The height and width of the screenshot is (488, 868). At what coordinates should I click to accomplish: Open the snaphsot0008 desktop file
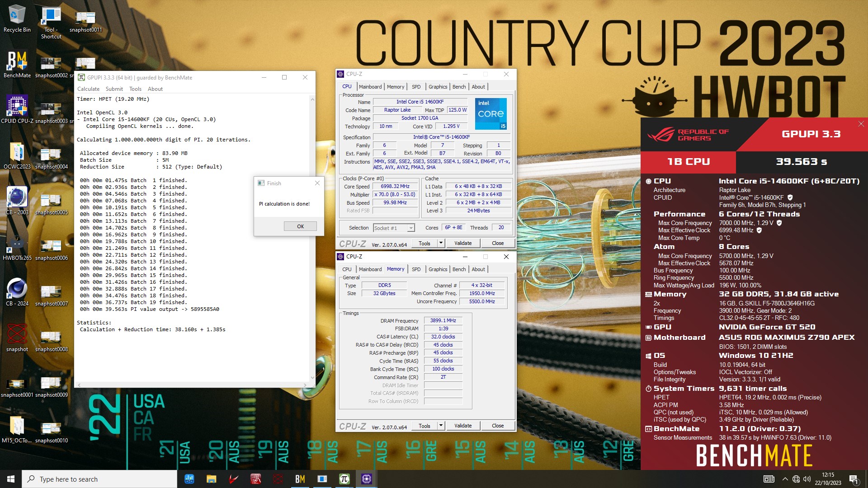tap(51, 341)
